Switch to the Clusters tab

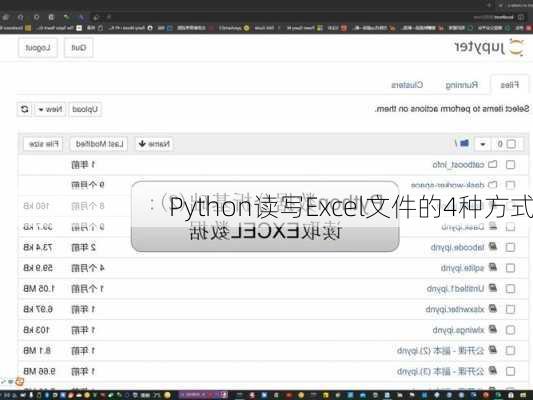[x=407, y=85]
